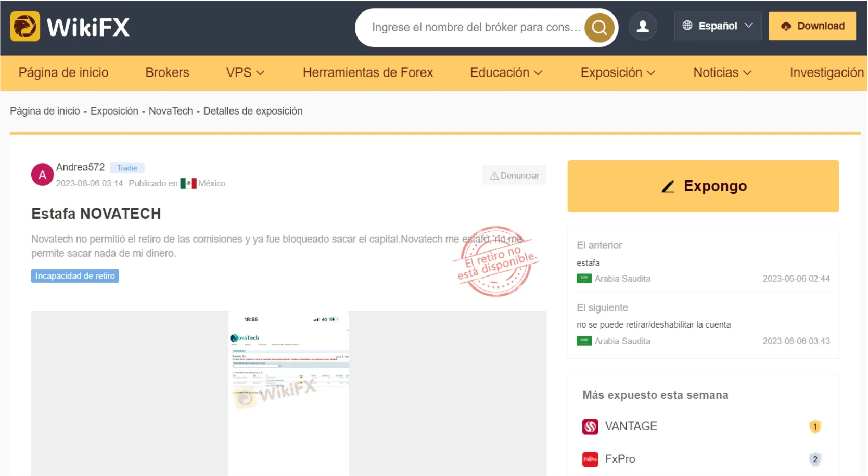Click the rank 2 badge beside FxPro

tap(815, 459)
